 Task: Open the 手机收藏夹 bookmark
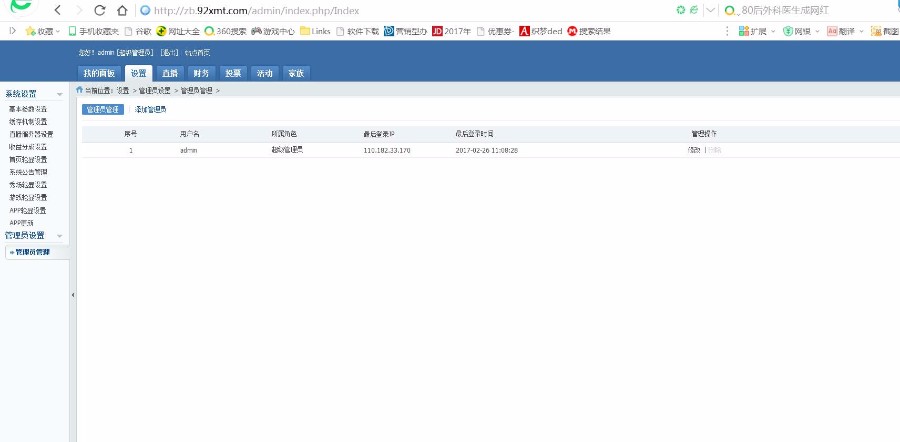(94, 32)
